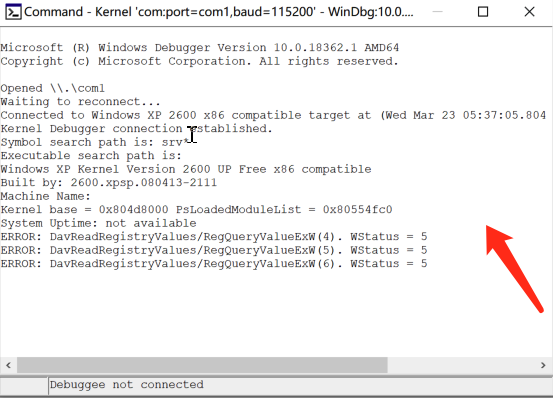Close the WinDbg command window
Image resolution: width=553 pixels, height=398 pixels.
(529, 12)
